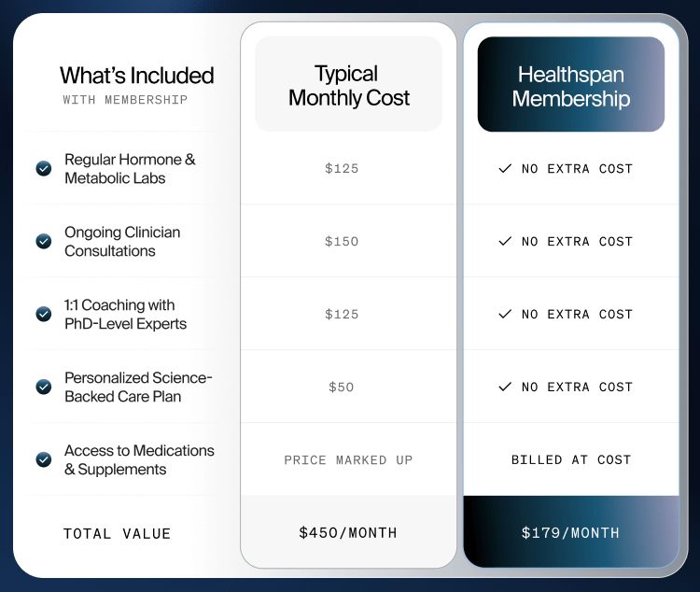Click the Regular Hormone & Metabolic Labs label
Image resolution: width=700 pixels, height=592 pixels.
pyautogui.click(x=130, y=169)
